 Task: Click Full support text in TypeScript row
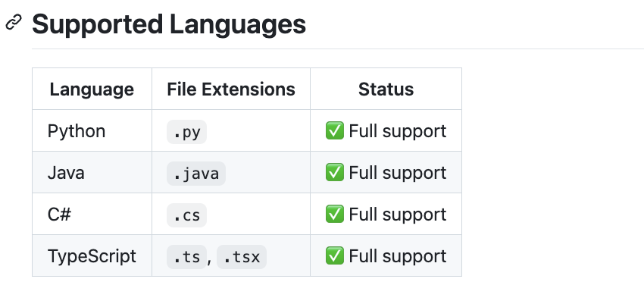398,256
